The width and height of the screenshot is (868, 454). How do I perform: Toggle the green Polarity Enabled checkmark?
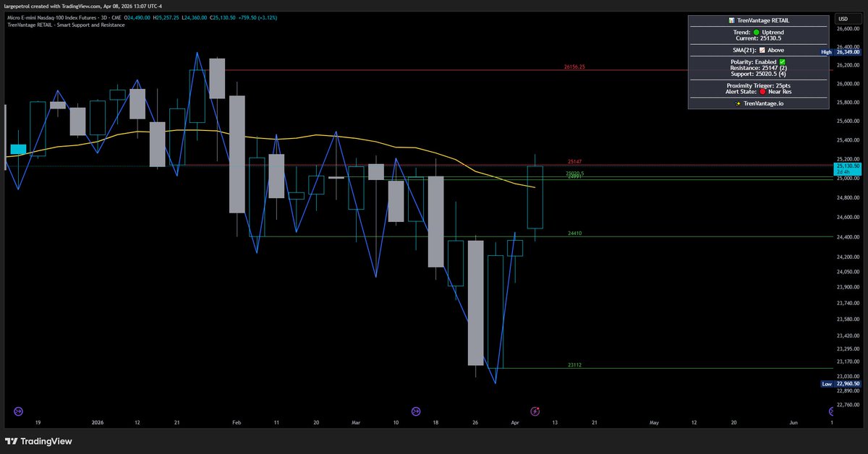[x=782, y=62]
